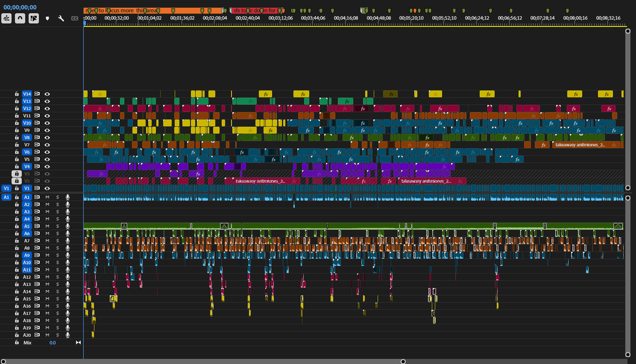Click top handle of video tracks scrollbar

[x=628, y=31]
